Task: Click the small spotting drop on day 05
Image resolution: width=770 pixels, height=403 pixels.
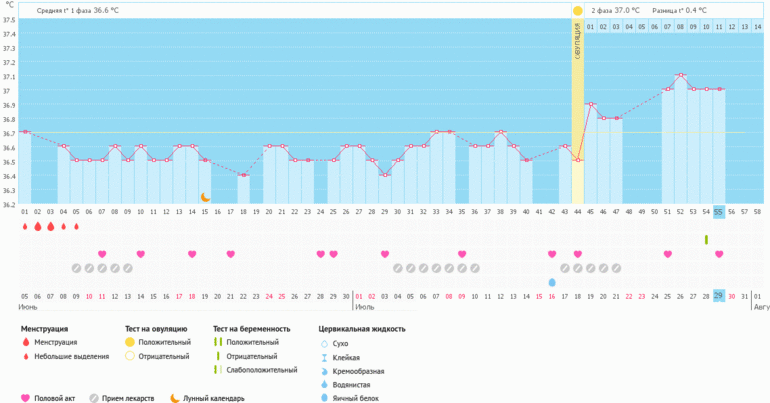Action: 76,227
